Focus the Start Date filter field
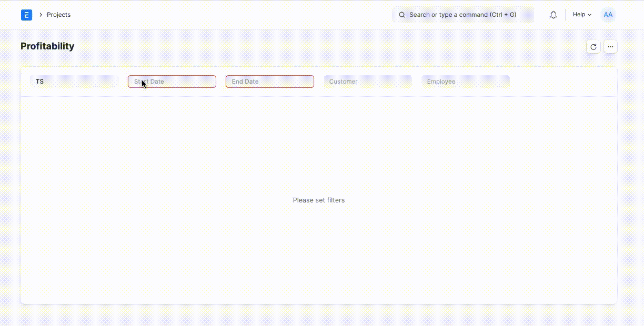The height and width of the screenshot is (326, 644). point(172,81)
